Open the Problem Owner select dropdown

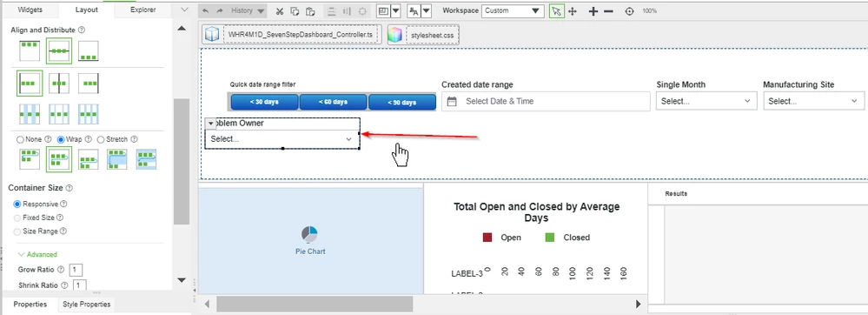(282, 138)
